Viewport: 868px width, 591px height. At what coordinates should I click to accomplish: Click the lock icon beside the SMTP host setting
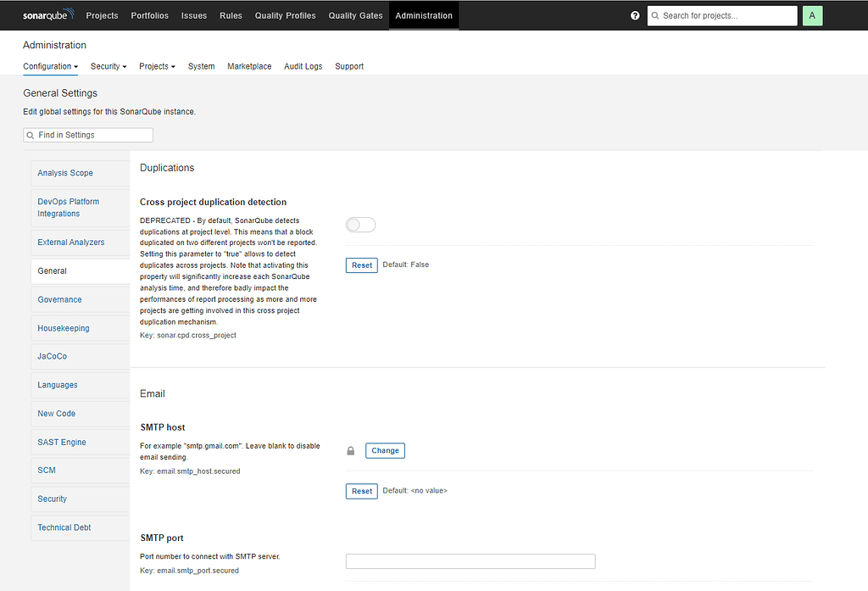[350, 450]
